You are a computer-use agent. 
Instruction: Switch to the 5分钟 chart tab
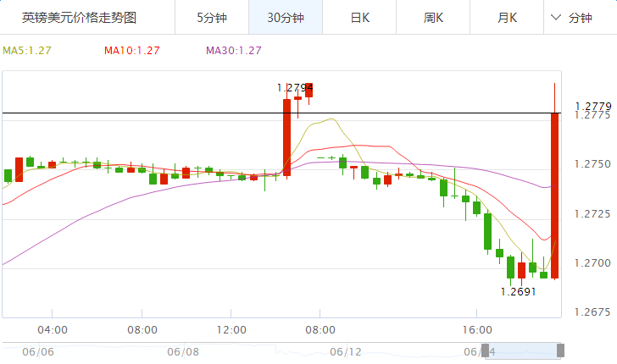click(212, 17)
